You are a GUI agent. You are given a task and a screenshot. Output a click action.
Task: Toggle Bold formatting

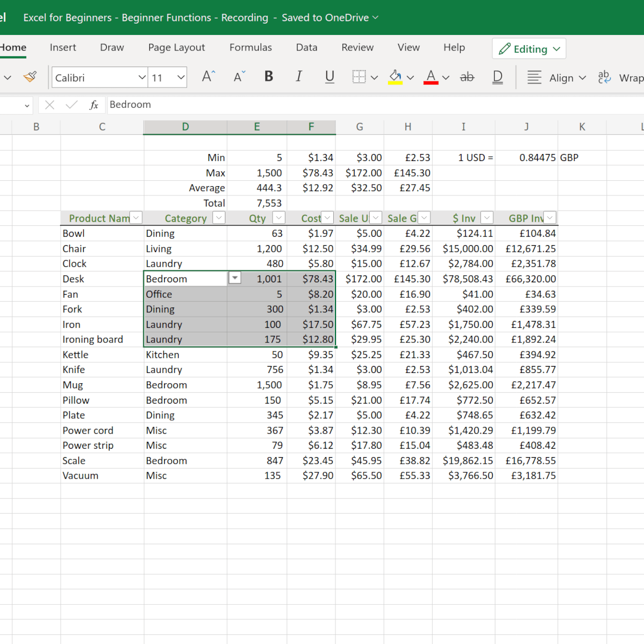click(x=269, y=77)
